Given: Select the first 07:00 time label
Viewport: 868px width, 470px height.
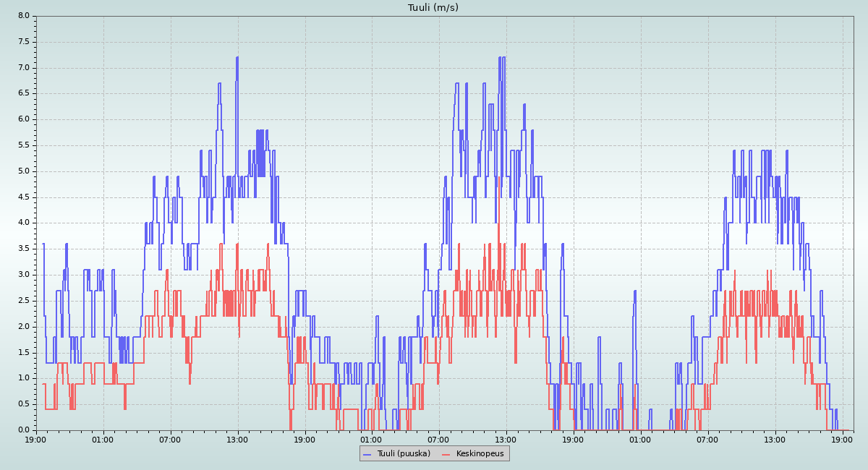Looking at the screenshot, I should 170,440.
